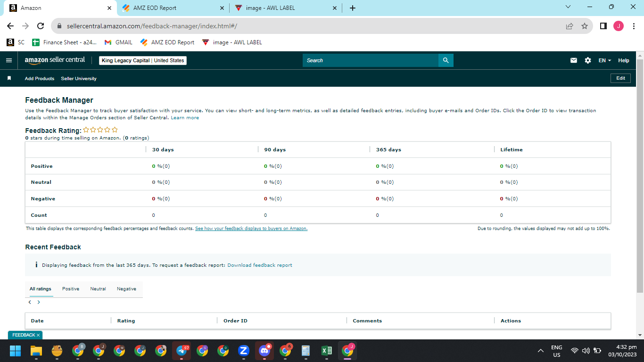Open the AMZ EOD Report bookmark
644x362 pixels.
(x=167, y=42)
